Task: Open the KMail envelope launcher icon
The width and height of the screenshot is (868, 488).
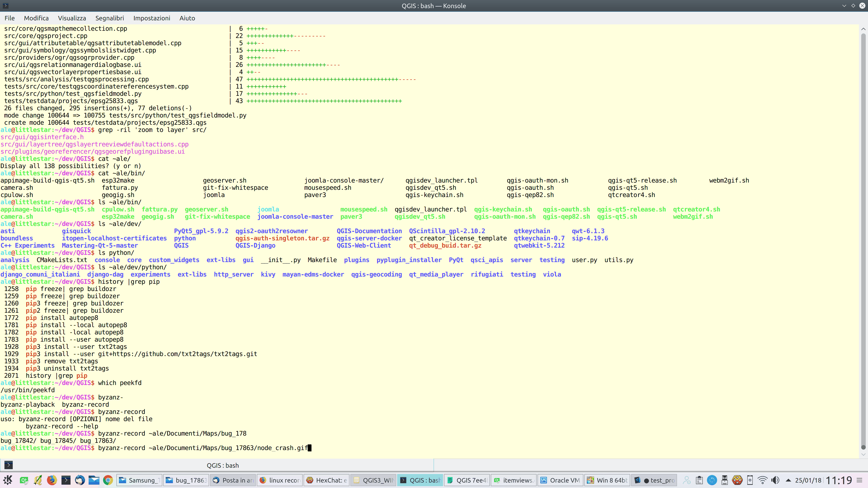Action: coord(94,480)
